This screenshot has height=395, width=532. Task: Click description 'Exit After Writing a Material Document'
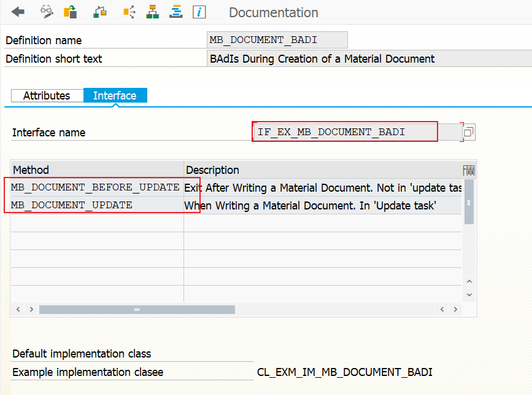[x=323, y=187]
